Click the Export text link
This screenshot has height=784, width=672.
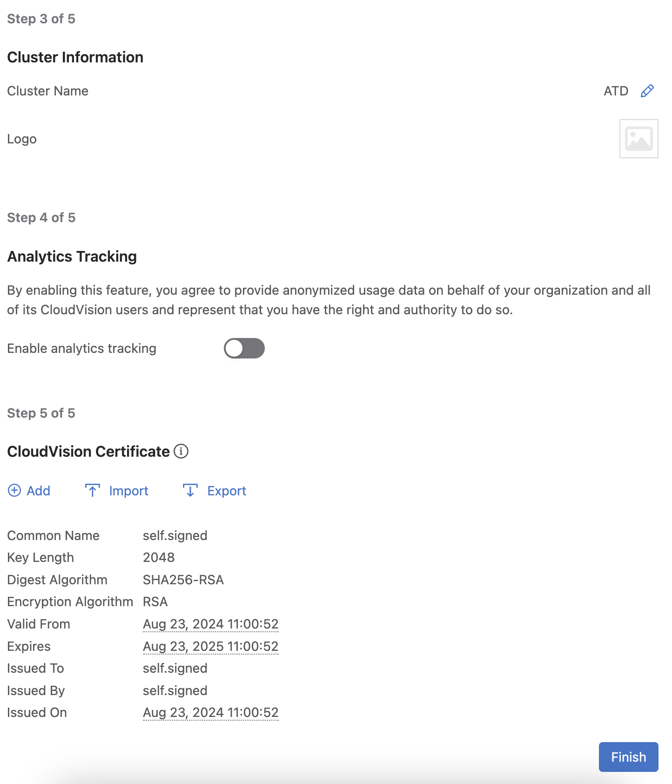click(x=227, y=491)
